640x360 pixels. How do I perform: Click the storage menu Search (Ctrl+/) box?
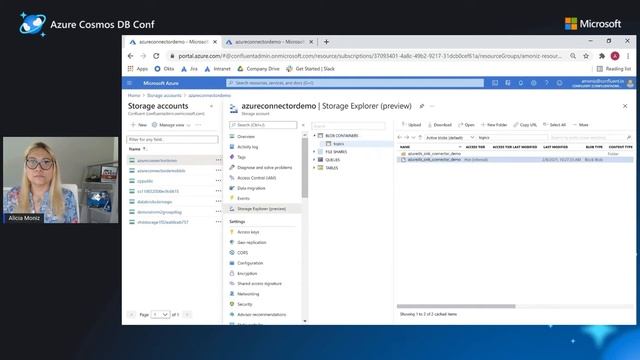[x=263, y=125]
